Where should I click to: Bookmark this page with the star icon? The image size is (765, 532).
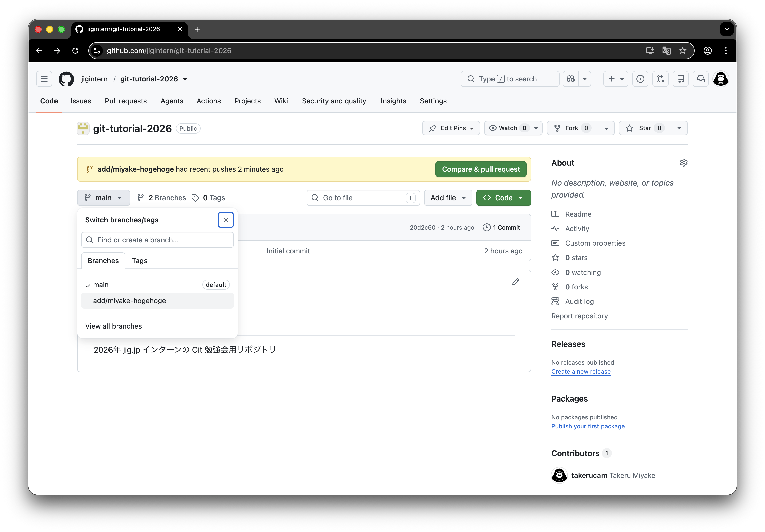coord(683,51)
